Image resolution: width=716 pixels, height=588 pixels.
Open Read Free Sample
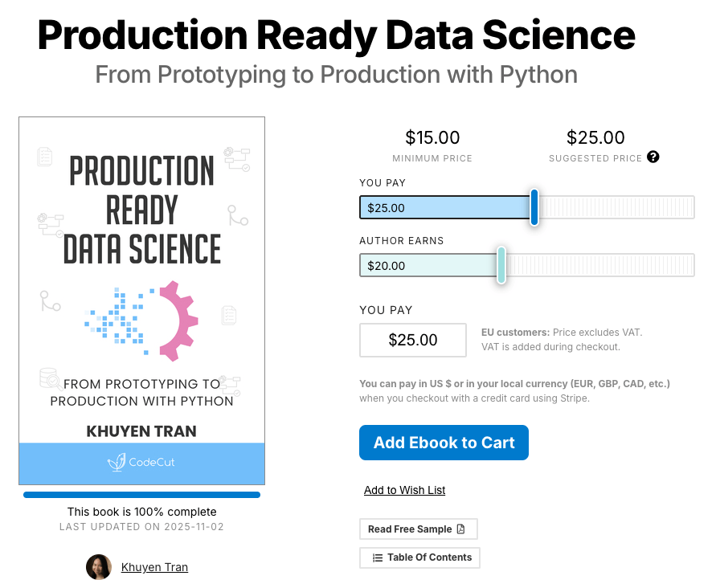[418, 529]
